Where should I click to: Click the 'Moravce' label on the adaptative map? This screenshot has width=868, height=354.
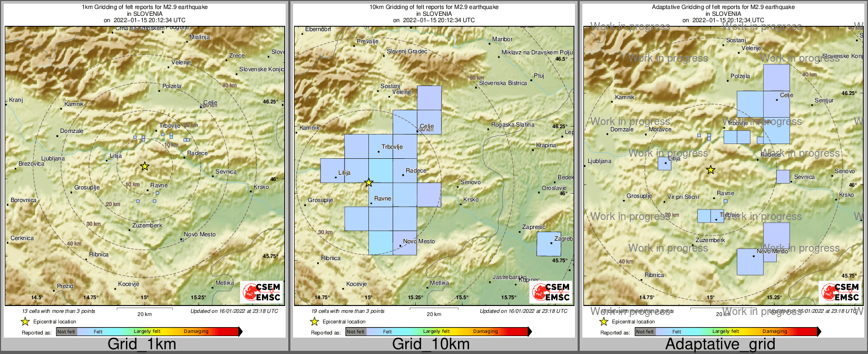coord(660,129)
